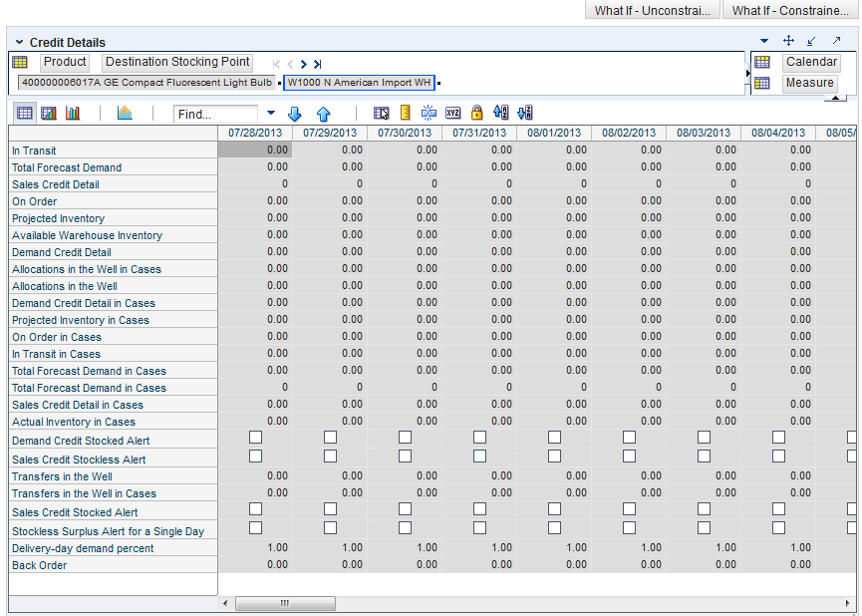
Task: Check Demand Credit Stocked Alert for 07/28/2013
Action: (256, 438)
